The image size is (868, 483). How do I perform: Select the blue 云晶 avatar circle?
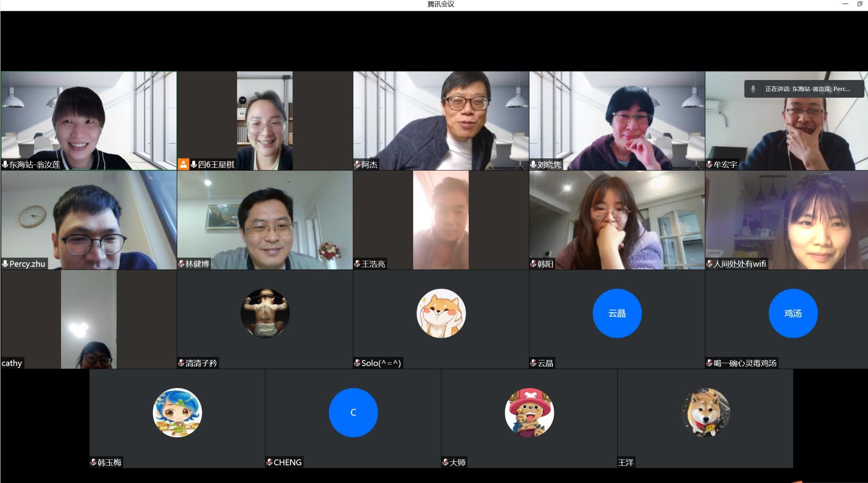pyautogui.click(x=617, y=313)
